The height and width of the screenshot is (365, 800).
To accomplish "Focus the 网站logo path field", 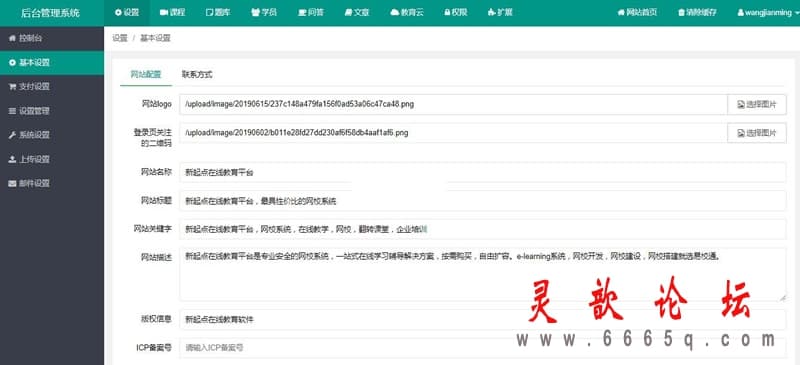I will click(x=453, y=104).
